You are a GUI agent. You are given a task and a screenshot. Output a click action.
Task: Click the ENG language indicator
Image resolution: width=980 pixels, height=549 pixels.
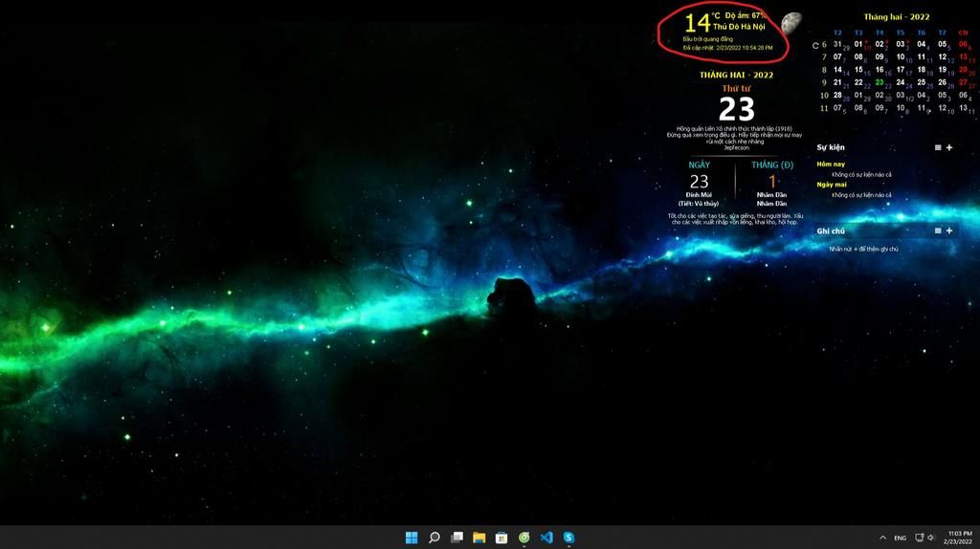coord(900,538)
